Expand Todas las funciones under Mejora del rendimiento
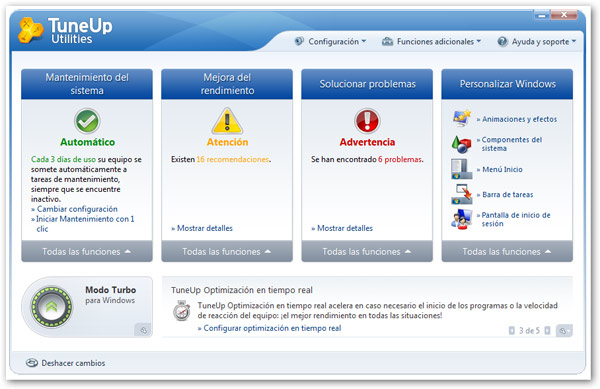The height and width of the screenshot is (389, 600). [227, 251]
